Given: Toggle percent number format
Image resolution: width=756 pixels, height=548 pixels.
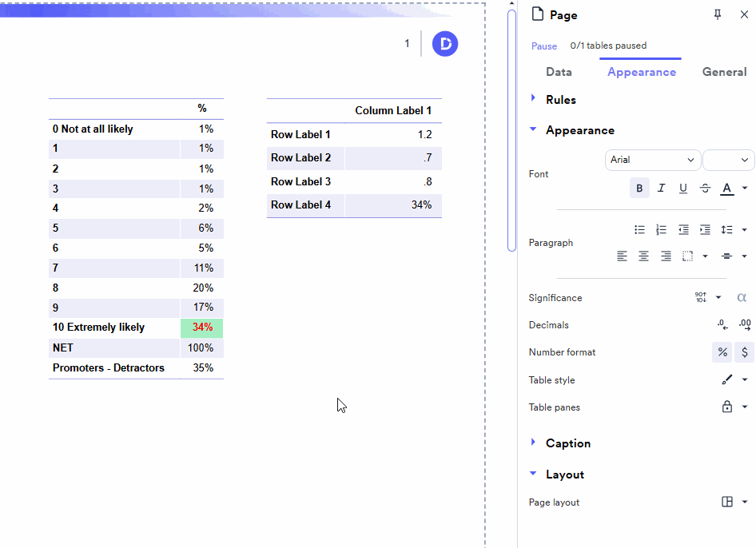Looking at the screenshot, I should [722, 352].
